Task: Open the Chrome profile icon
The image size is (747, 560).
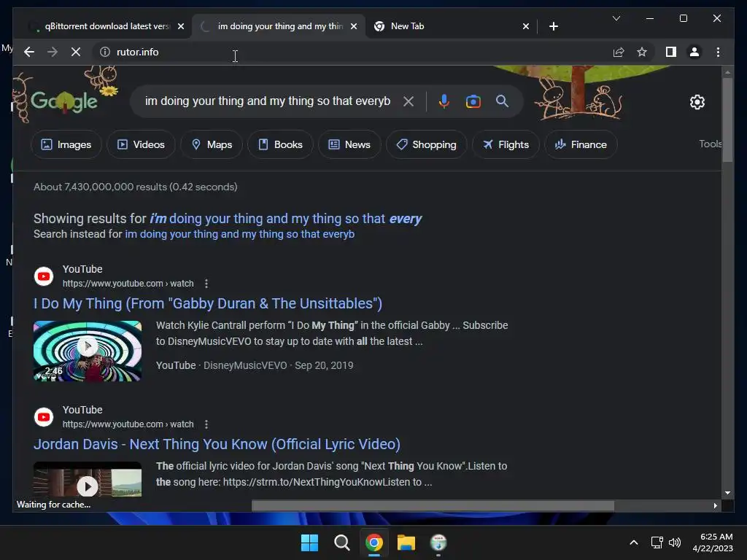Action: 694,52
